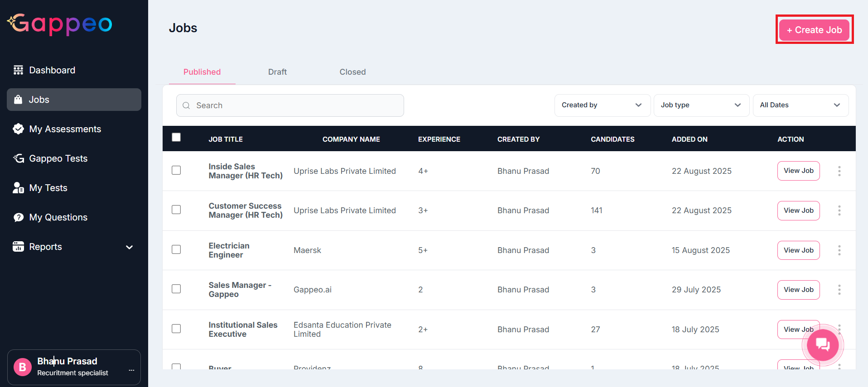Open the Created by filter dropdown
The height and width of the screenshot is (387, 868).
[x=602, y=105]
